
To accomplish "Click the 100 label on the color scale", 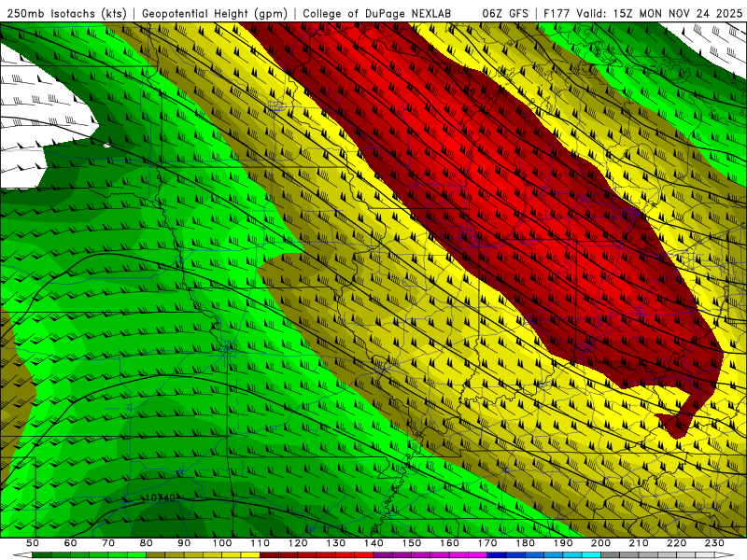I will [222, 543].
